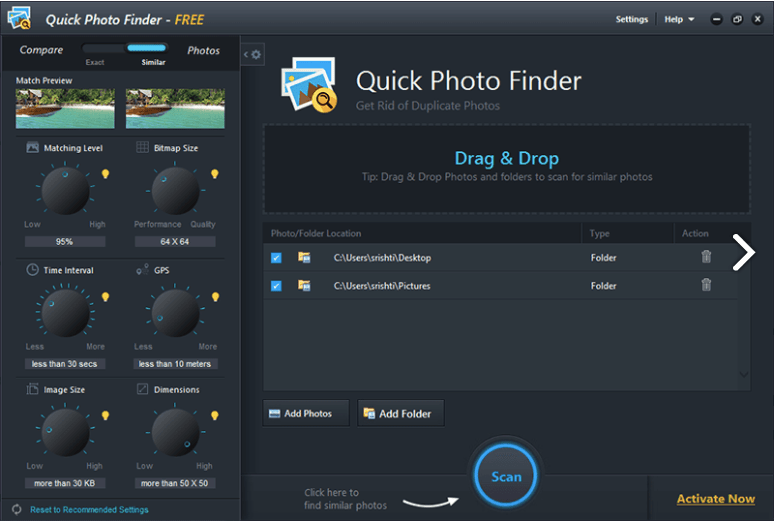The height and width of the screenshot is (521, 774).
Task: Start the Scan for similar photos
Action: tap(506, 476)
